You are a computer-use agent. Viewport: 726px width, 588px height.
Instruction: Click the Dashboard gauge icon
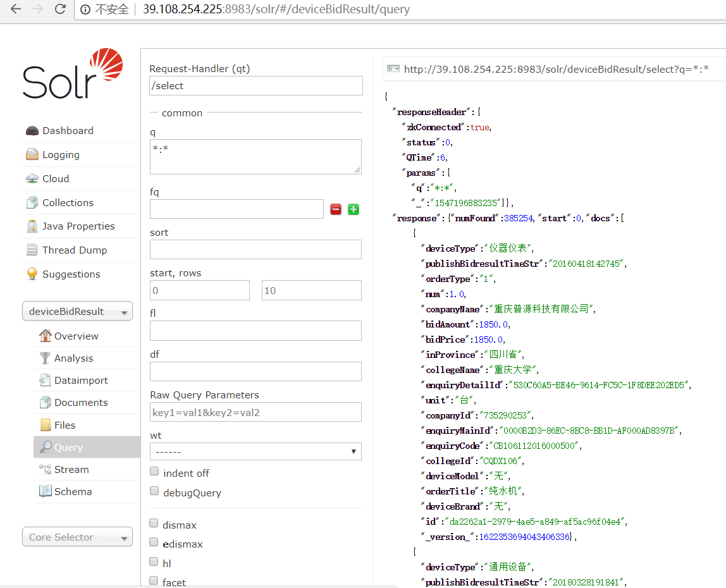point(32,131)
